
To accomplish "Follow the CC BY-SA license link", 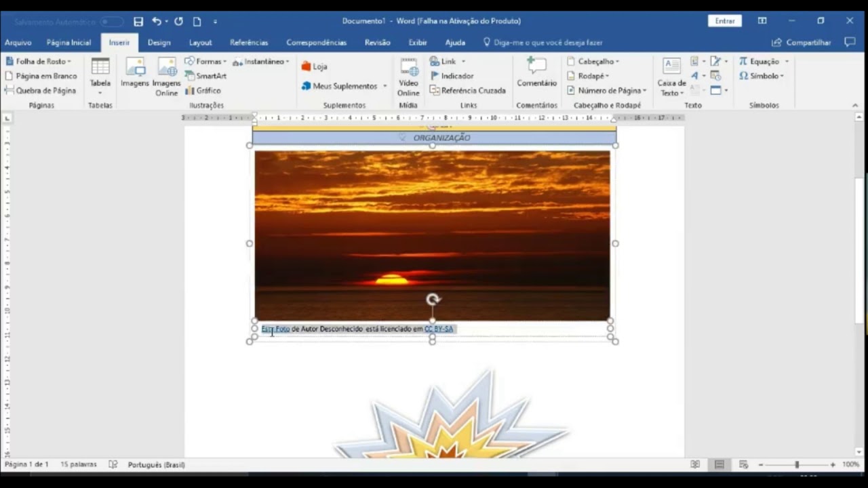I will [439, 329].
